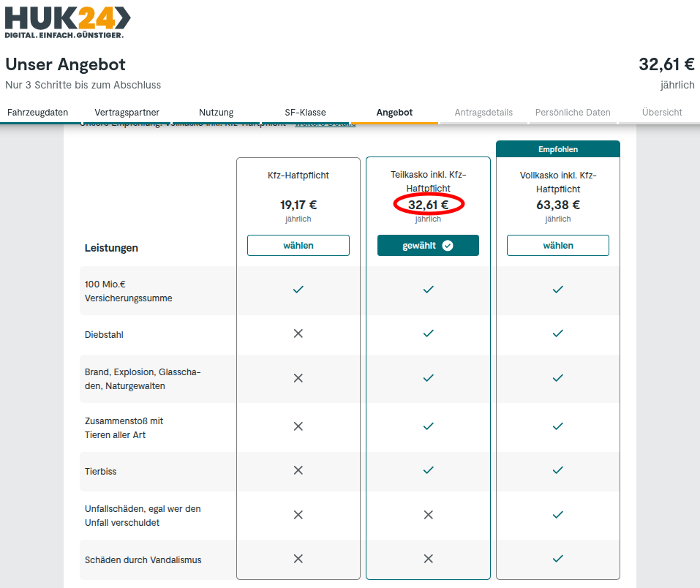Click the gewählt button for Teilkasko

(428, 246)
